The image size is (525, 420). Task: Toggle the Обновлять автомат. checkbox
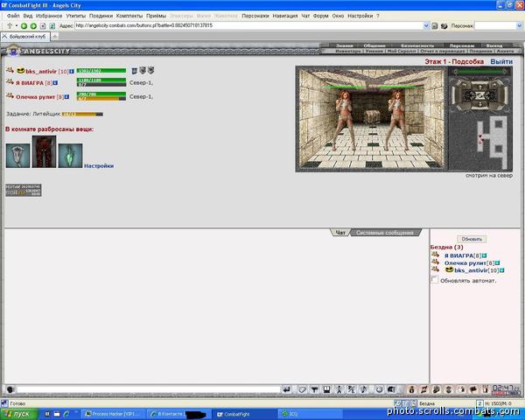click(434, 280)
